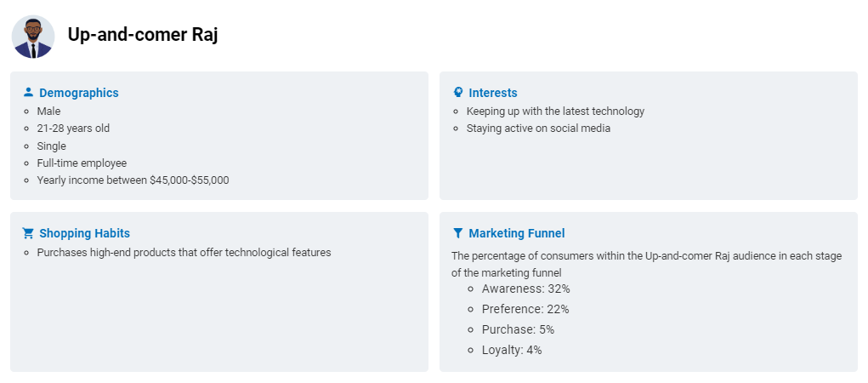
Task: Select the Demographics heading
Action: [x=78, y=93]
